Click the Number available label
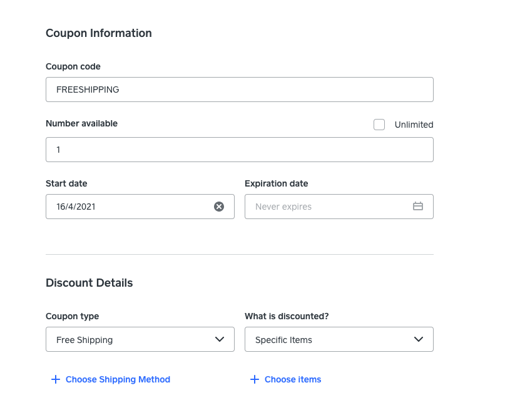The height and width of the screenshot is (420, 520). click(x=81, y=123)
